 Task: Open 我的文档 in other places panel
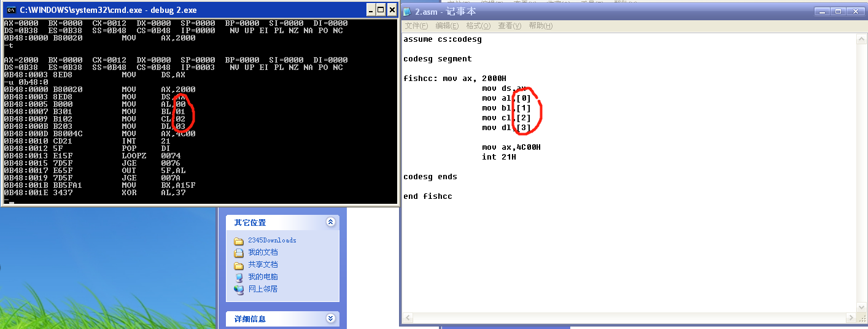coord(263,252)
